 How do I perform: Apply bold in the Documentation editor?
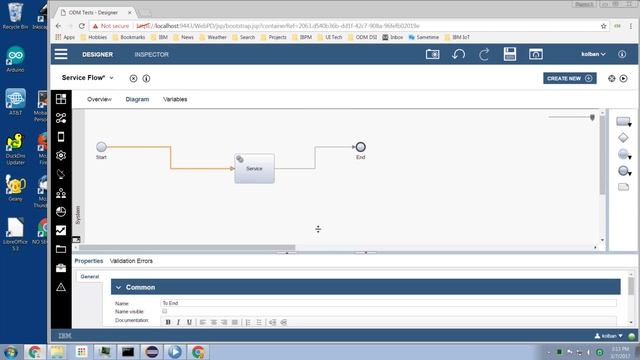coord(168,322)
